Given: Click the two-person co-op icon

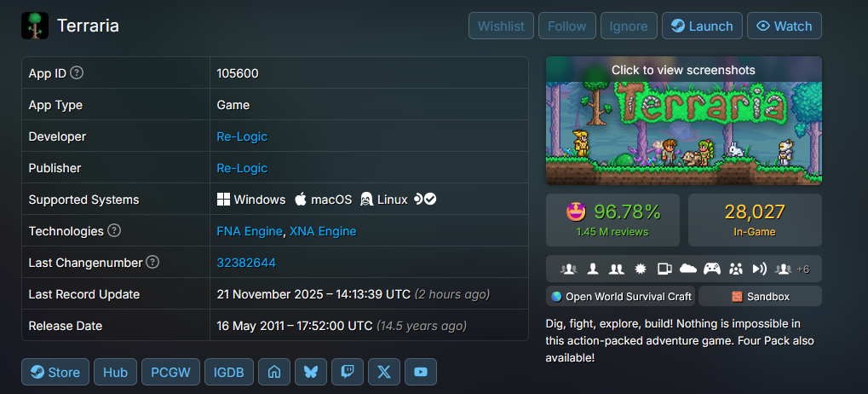Looking at the screenshot, I should pos(617,269).
